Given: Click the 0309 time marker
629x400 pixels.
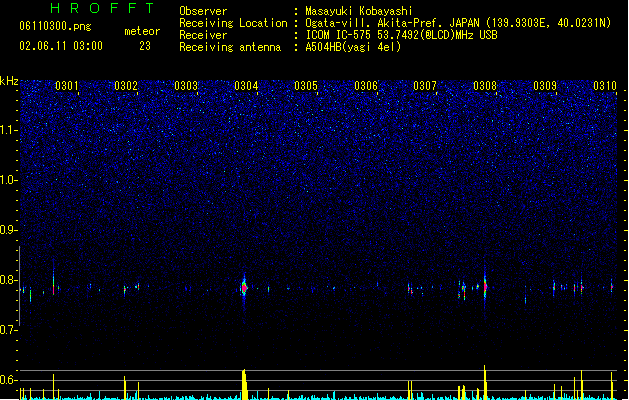Looking at the screenshot, I should click(x=545, y=86).
